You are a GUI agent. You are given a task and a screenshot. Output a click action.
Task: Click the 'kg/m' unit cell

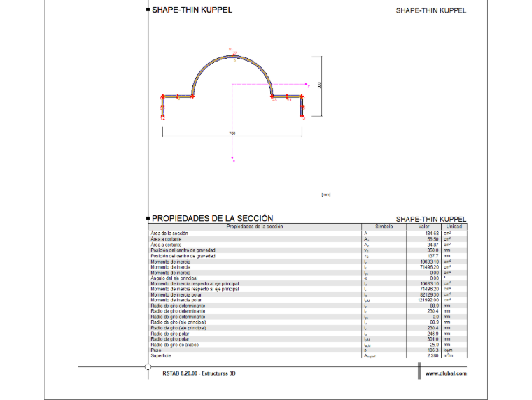[448, 350]
